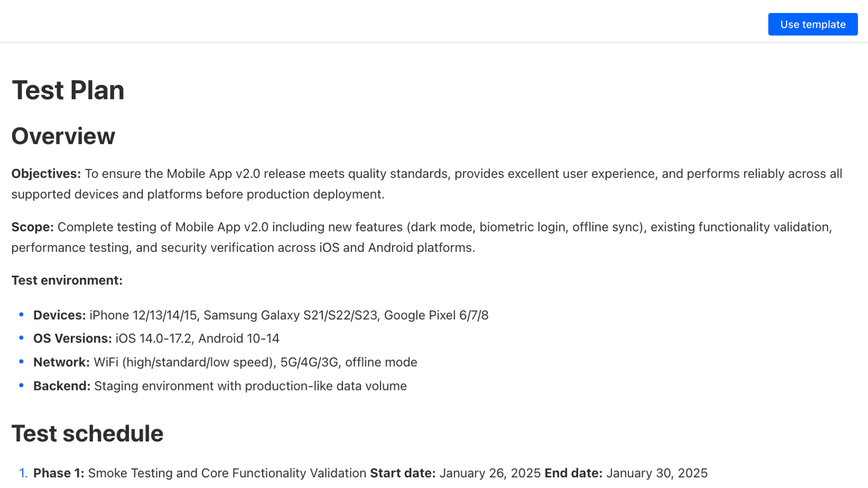
Task: Click the Start date label in Phase 1
Action: coord(403,473)
